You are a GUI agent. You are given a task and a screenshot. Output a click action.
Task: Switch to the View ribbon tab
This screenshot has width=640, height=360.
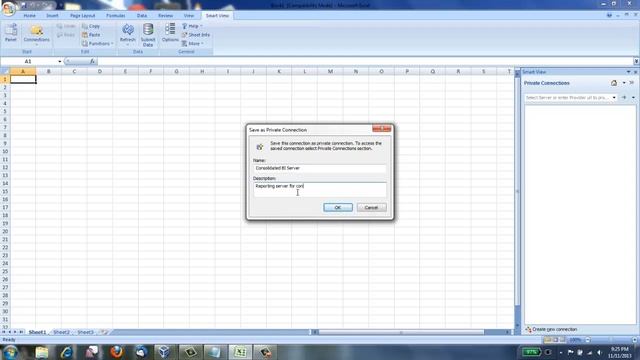pyautogui.click(x=189, y=16)
